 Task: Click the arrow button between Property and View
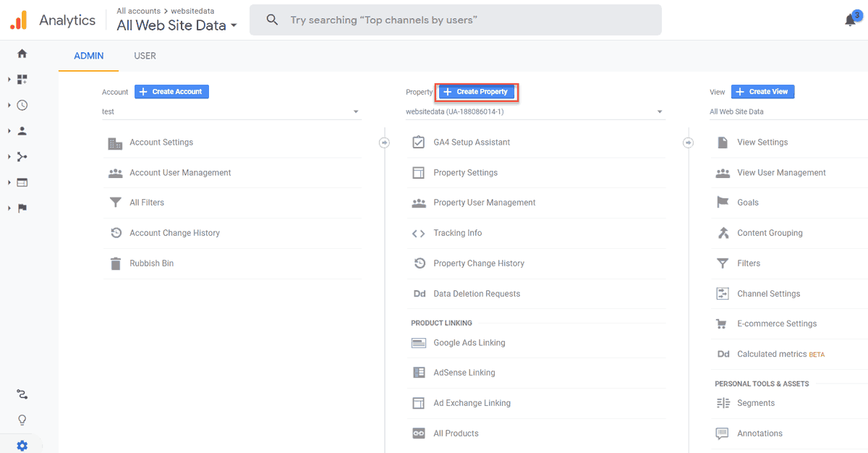click(x=688, y=143)
